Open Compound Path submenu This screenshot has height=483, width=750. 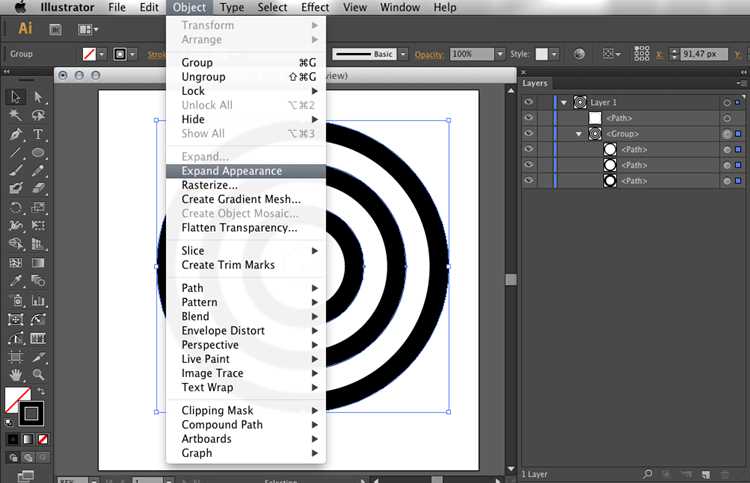coord(246,425)
